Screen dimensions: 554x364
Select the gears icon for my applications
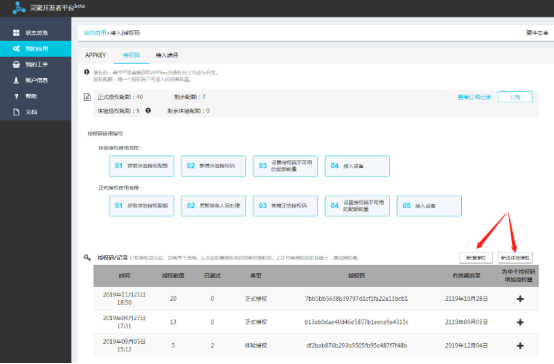[16, 48]
